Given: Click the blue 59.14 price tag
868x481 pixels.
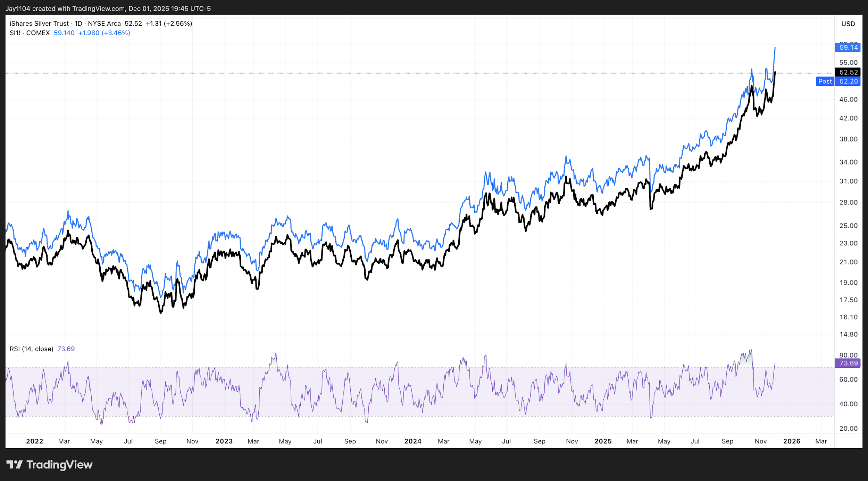Looking at the screenshot, I should click(x=848, y=47).
